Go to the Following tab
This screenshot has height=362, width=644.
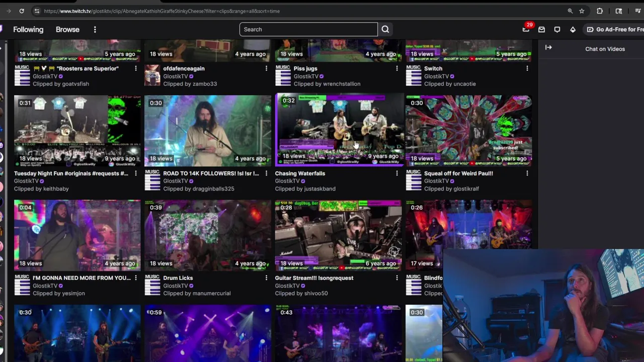pyautogui.click(x=28, y=30)
